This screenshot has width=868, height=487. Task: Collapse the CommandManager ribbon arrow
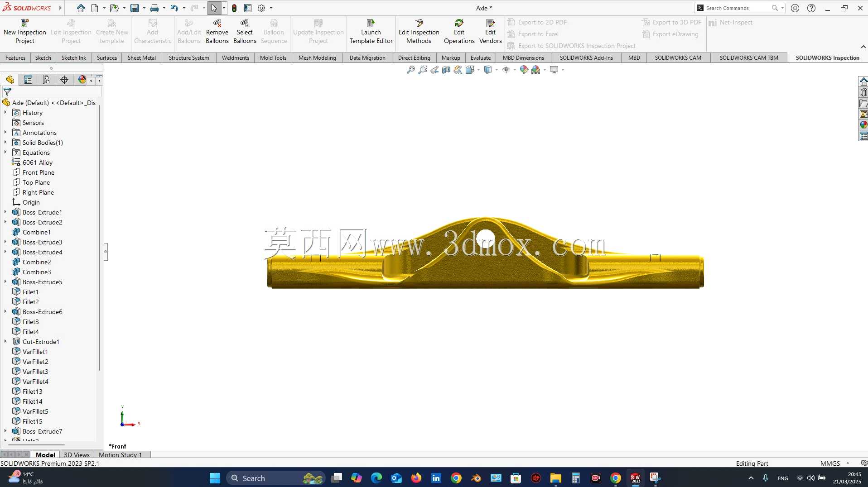tap(863, 47)
